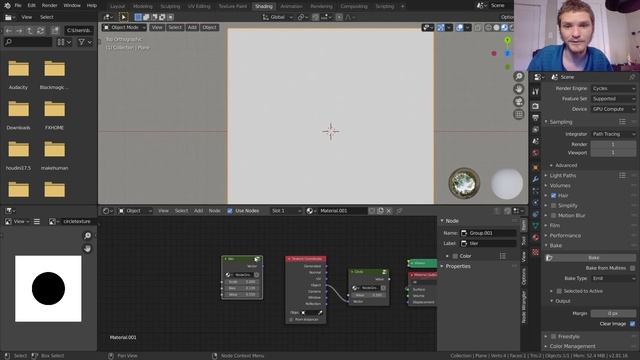Expand the Color Management panel
Screen dimensions: 640x360
pos(572,347)
